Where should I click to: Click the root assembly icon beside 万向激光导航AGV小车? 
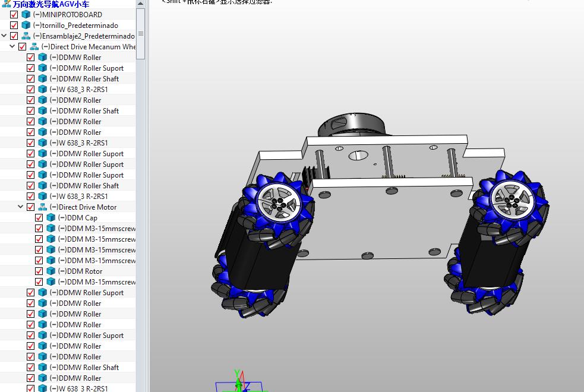click(7, 4)
